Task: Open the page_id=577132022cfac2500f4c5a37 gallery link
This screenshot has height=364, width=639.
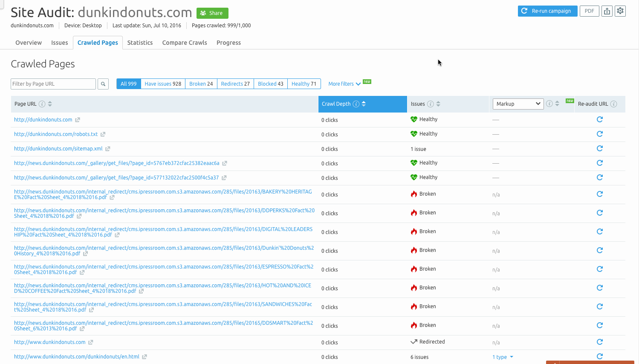Action: pos(116,178)
